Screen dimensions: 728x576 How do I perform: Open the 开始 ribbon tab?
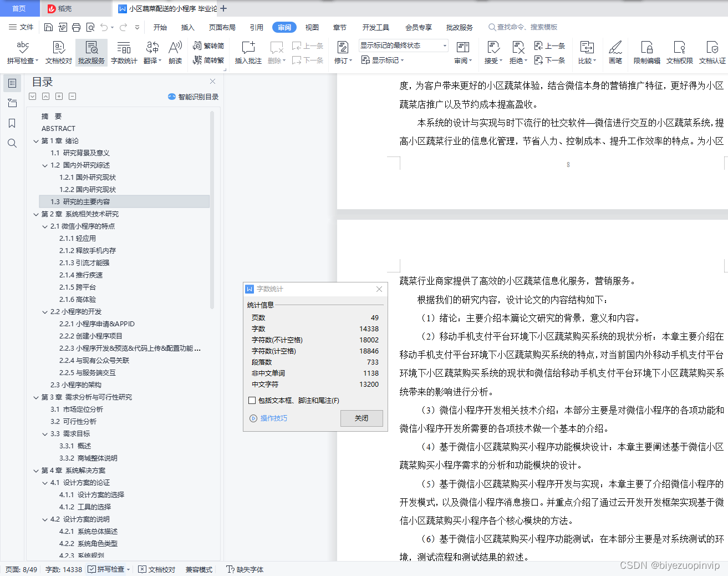(160, 27)
